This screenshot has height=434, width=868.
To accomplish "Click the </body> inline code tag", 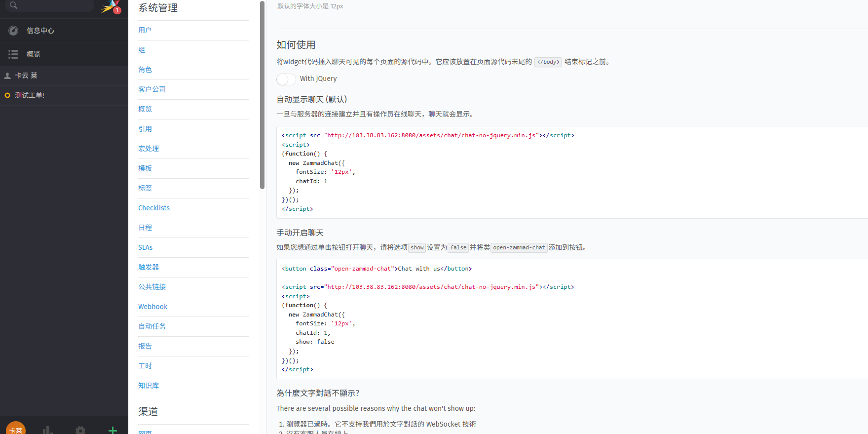I will tap(548, 62).
